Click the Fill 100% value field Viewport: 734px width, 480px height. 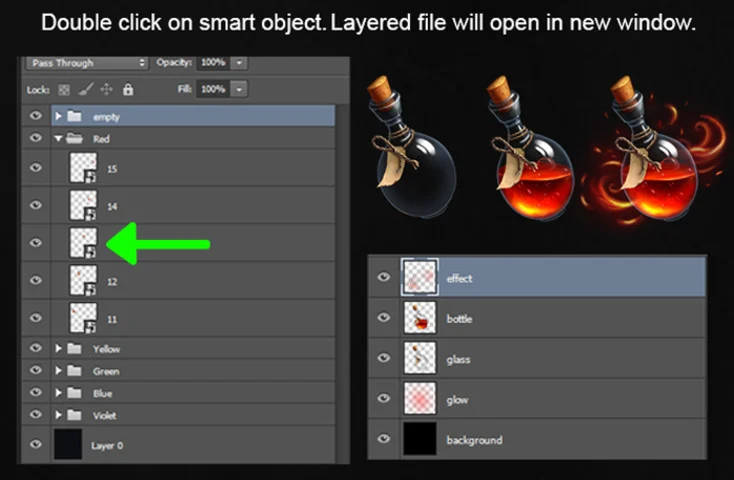tap(213, 89)
